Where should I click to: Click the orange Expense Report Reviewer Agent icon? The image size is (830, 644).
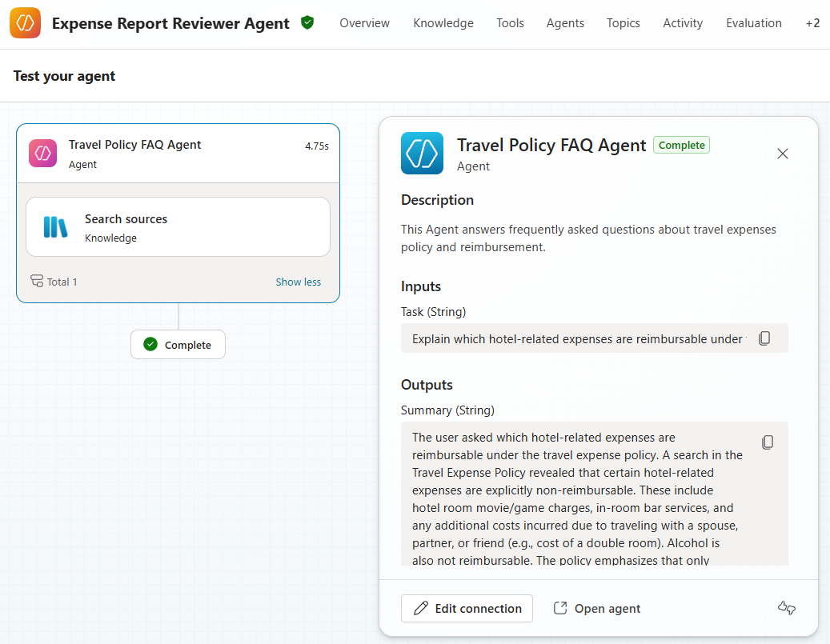[x=25, y=23]
